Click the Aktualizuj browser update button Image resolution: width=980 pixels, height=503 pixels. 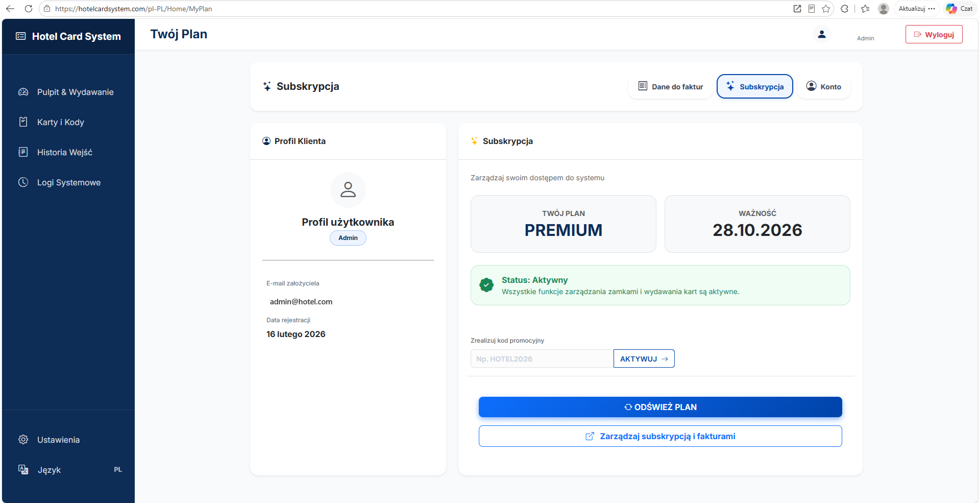coord(917,9)
